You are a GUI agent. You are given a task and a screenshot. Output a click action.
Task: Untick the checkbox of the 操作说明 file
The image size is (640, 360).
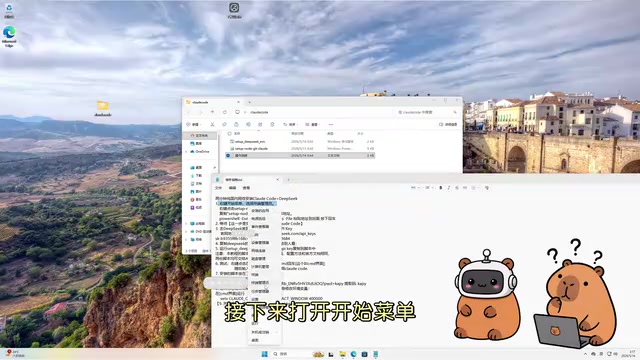click(228, 156)
